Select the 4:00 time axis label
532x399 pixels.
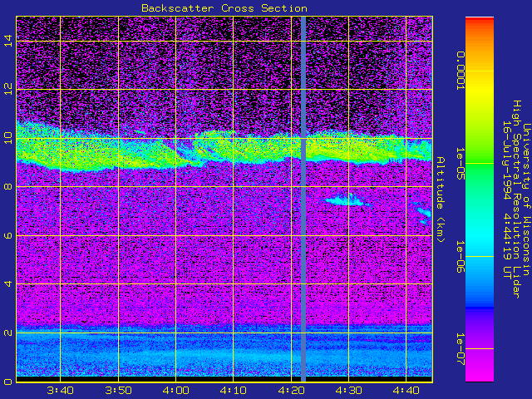click(x=175, y=391)
